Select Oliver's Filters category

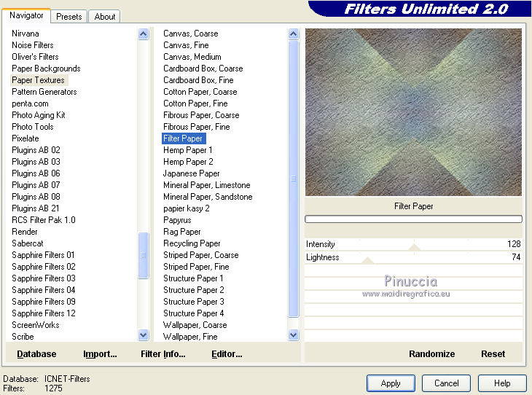[x=35, y=57]
